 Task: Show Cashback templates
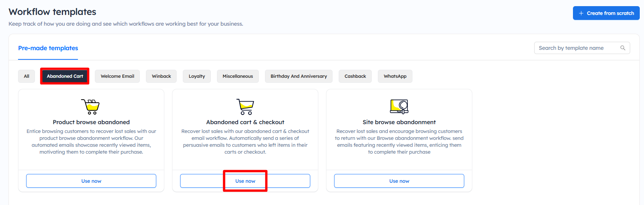pyautogui.click(x=355, y=76)
